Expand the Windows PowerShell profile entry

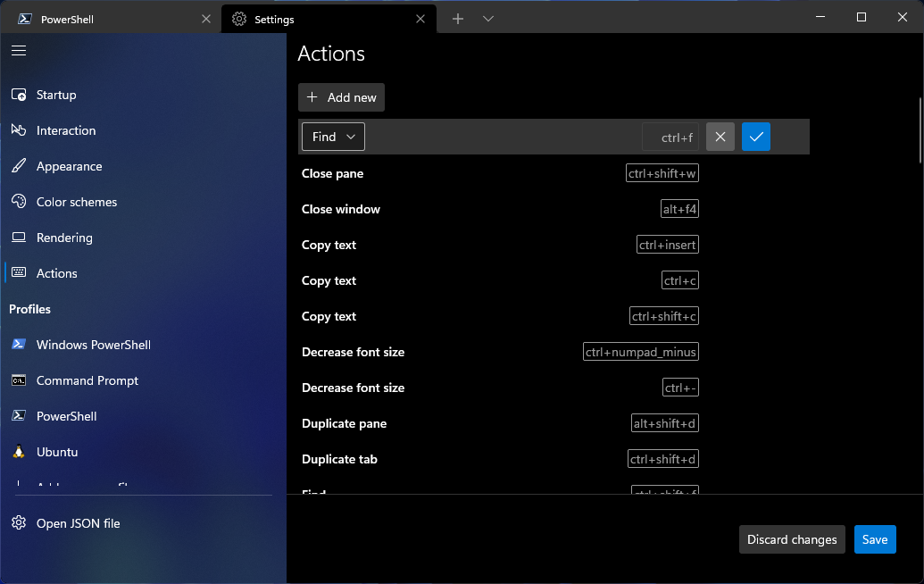coord(95,345)
